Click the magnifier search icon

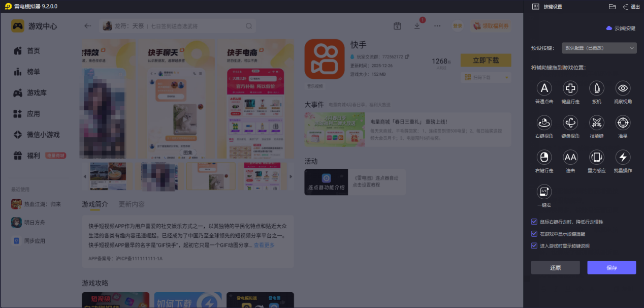[249, 26]
